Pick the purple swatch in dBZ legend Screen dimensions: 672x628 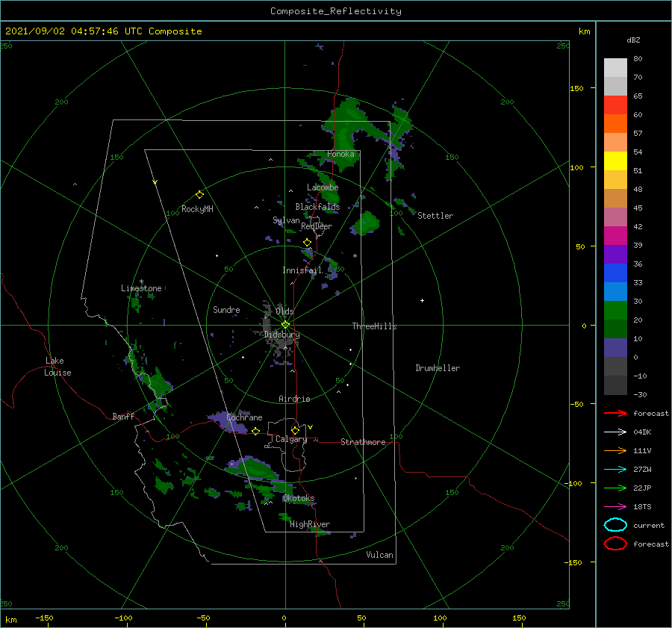click(x=615, y=254)
